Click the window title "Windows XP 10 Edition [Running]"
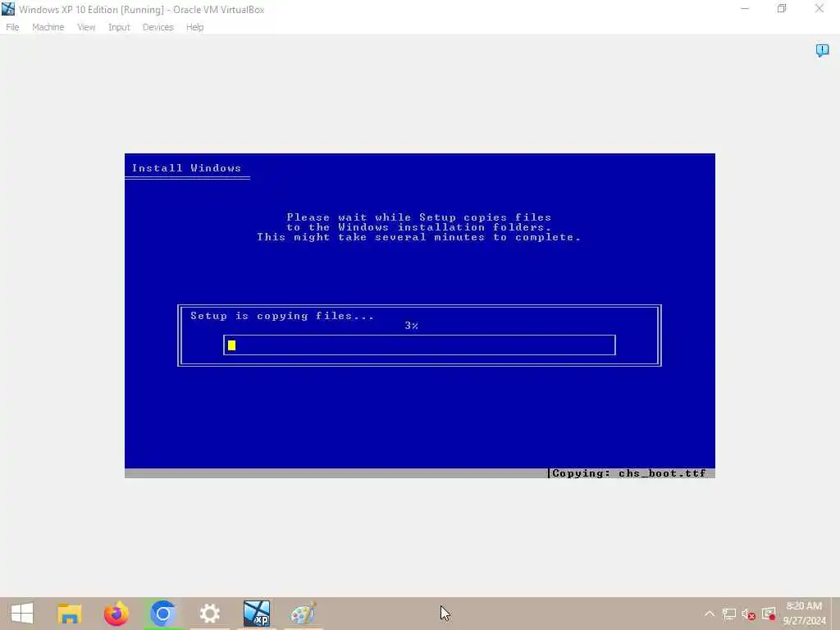The width and height of the screenshot is (840, 630). pos(91,10)
